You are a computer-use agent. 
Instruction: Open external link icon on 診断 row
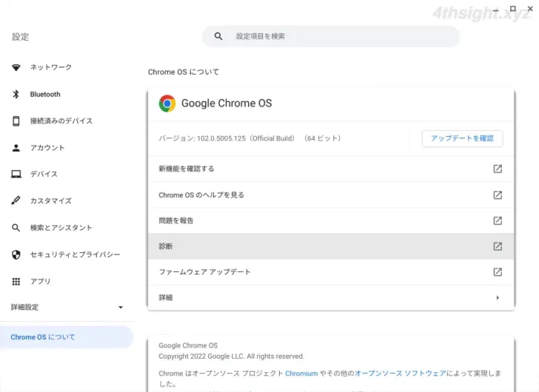(498, 246)
